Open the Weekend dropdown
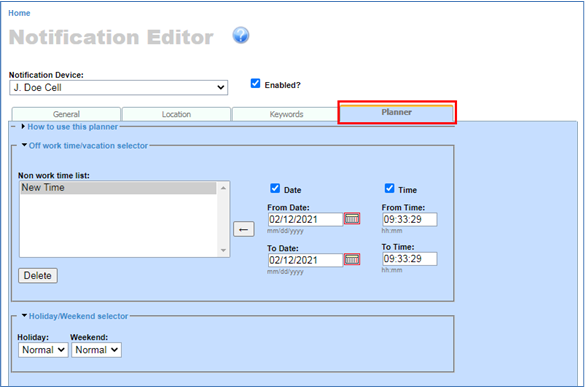The height and width of the screenshot is (388, 586). click(96, 350)
